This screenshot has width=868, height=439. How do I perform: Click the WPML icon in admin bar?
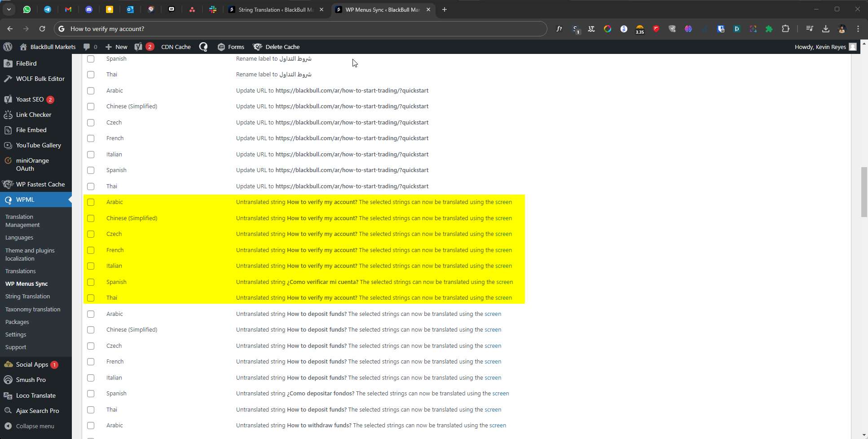203,47
